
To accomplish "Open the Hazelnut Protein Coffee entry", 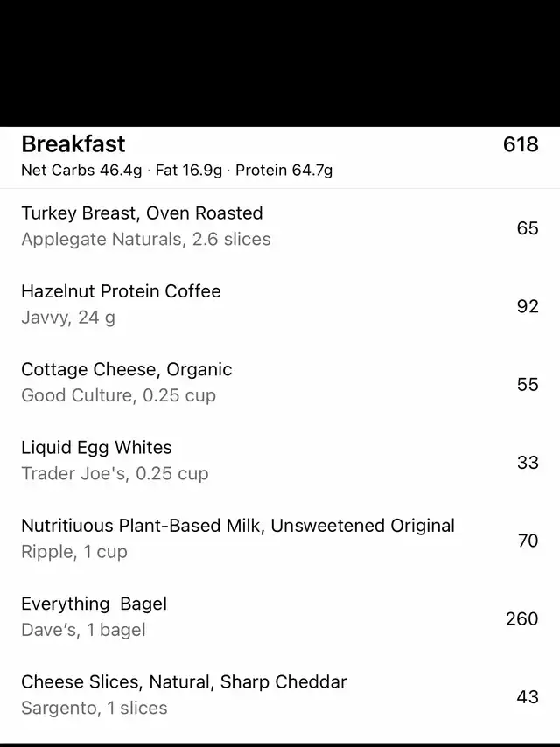I will (x=121, y=291).
